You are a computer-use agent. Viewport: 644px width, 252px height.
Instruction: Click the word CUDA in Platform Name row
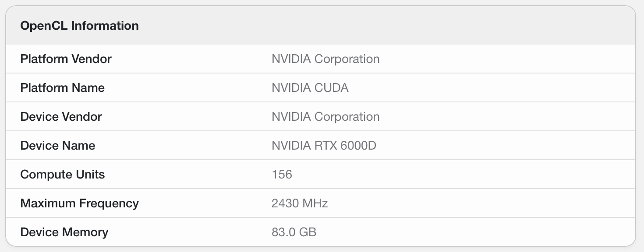pos(332,88)
